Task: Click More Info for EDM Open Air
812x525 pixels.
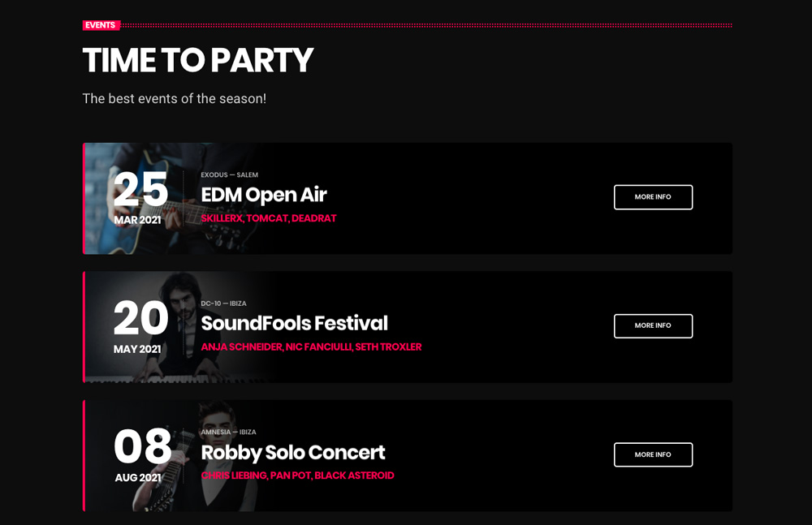Action: coord(653,197)
